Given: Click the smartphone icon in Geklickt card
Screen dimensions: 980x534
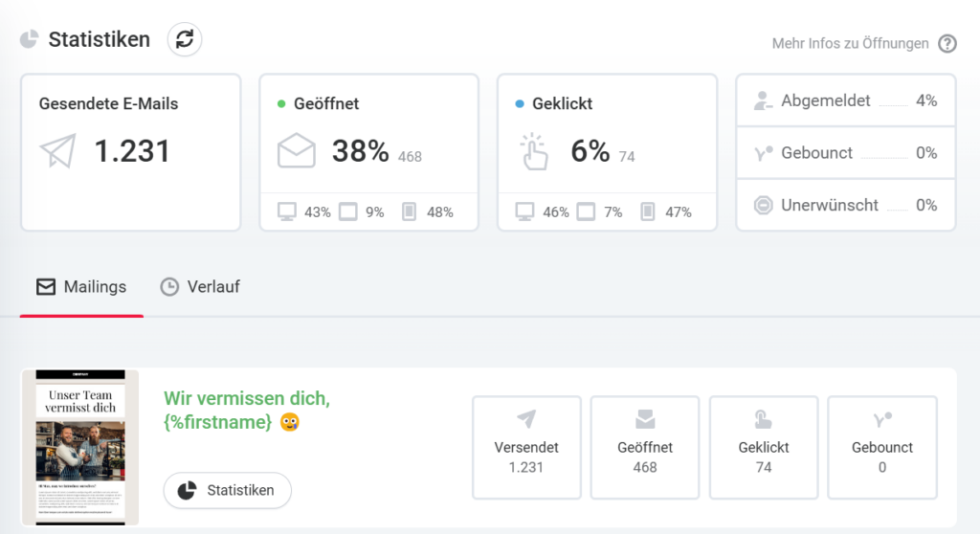Looking at the screenshot, I should pyautogui.click(x=647, y=211).
